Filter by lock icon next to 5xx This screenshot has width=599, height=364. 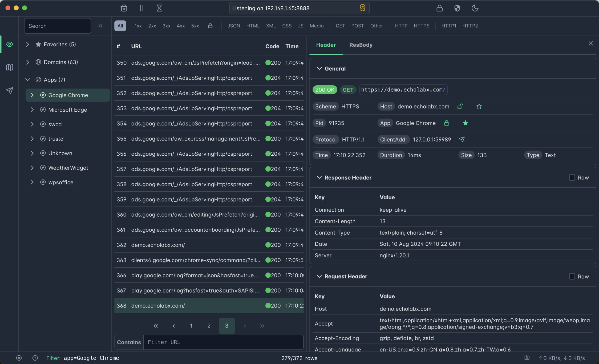click(x=210, y=26)
